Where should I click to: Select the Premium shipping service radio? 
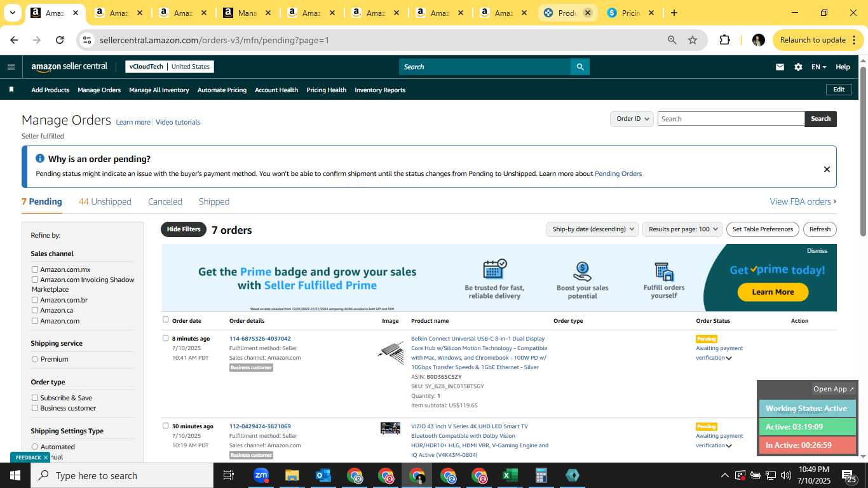point(35,359)
